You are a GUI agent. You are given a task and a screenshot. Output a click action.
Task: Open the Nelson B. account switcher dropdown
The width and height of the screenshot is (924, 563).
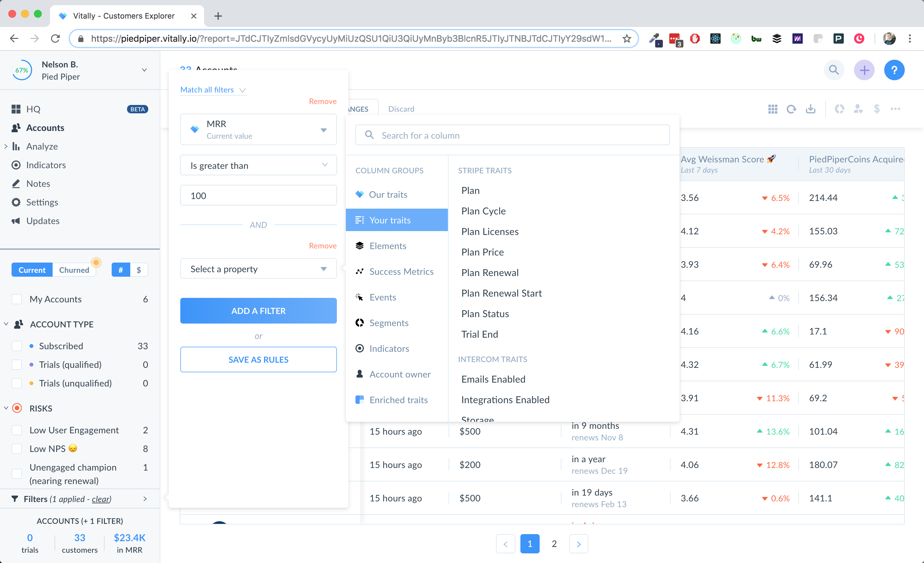pyautogui.click(x=144, y=70)
